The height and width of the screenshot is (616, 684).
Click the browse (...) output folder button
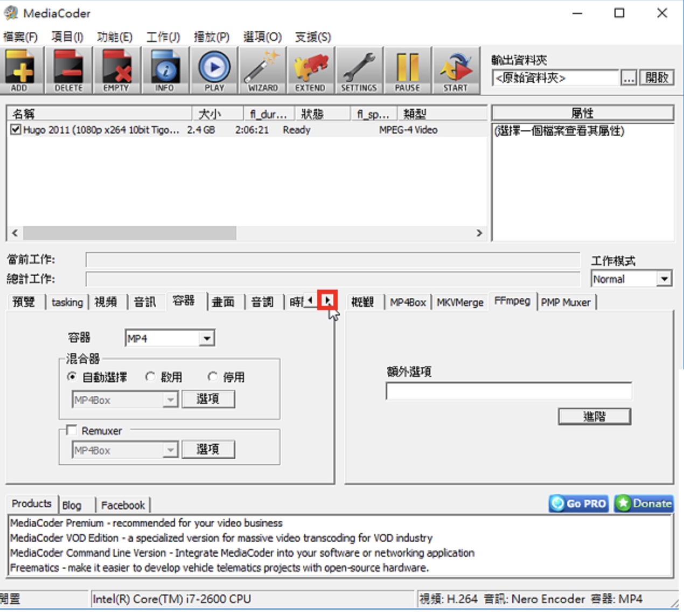click(629, 78)
